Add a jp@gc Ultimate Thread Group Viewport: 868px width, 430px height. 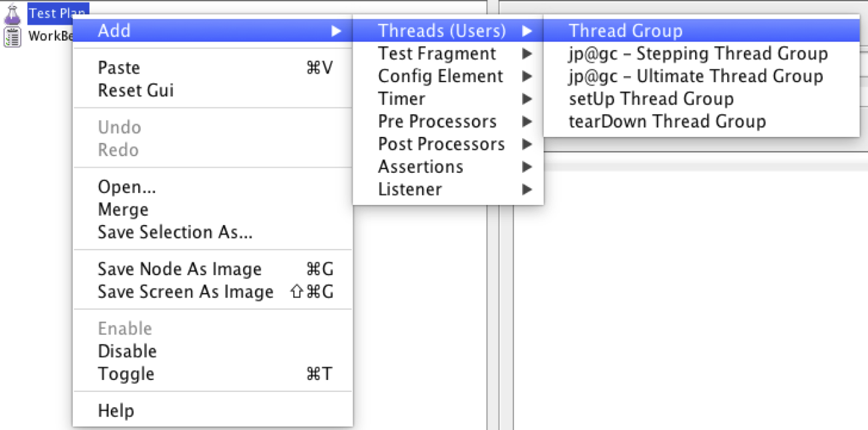tap(695, 77)
